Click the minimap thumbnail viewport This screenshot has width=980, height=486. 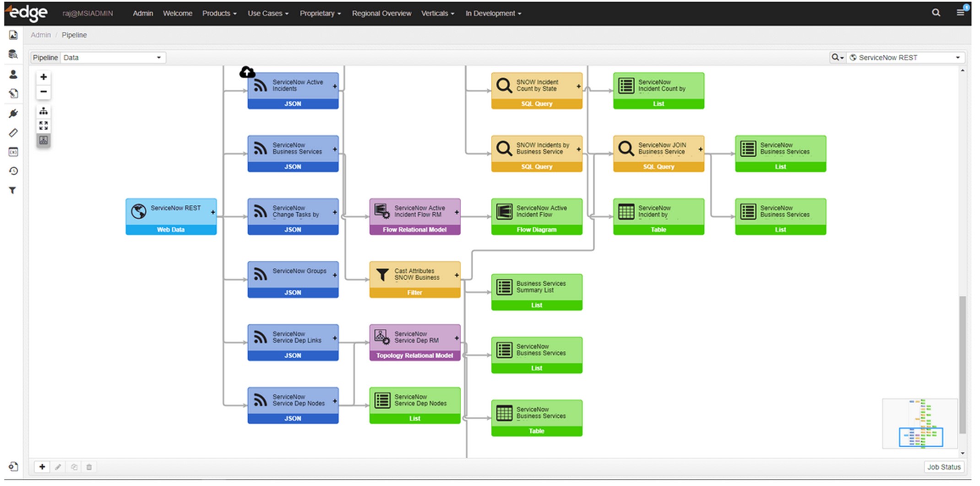tap(921, 437)
